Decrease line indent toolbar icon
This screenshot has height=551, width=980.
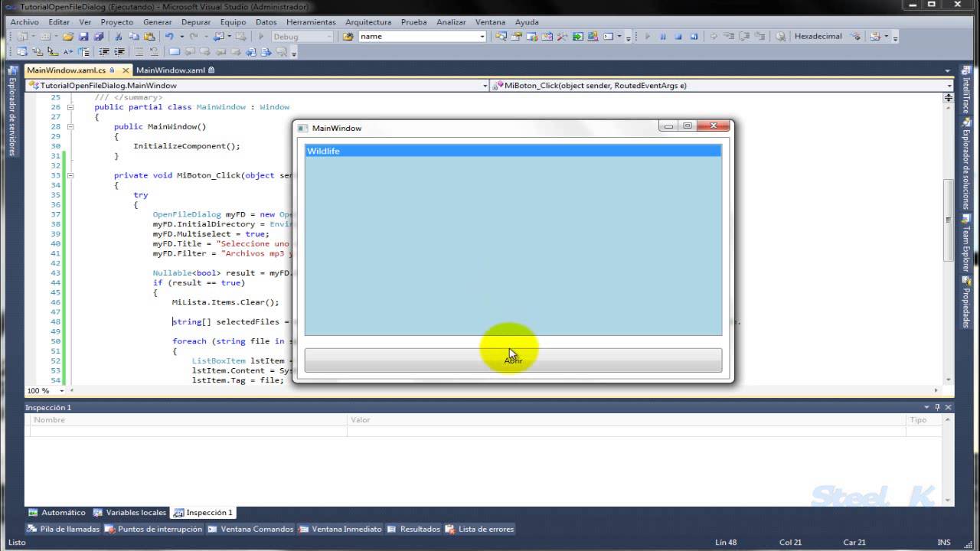pos(104,51)
